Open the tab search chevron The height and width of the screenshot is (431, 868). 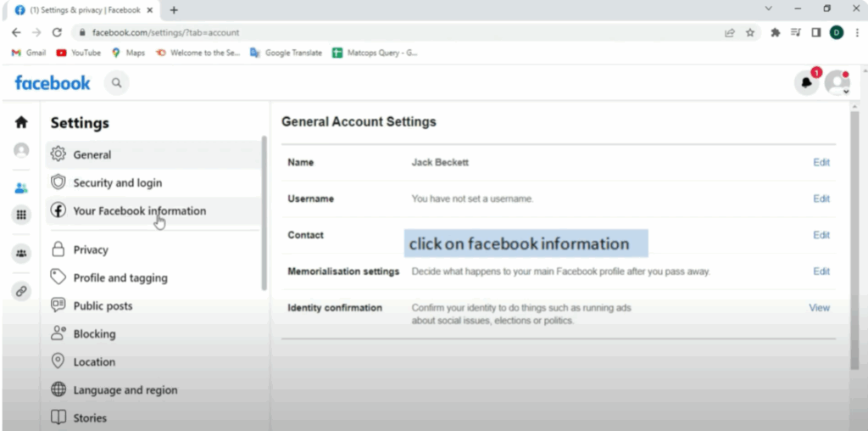pyautogui.click(x=768, y=8)
